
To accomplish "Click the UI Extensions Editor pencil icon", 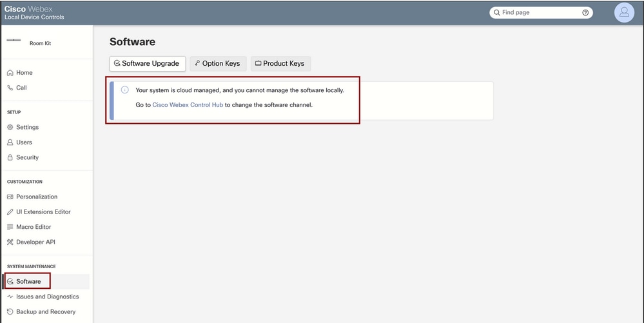I will [x=10, y=212].
